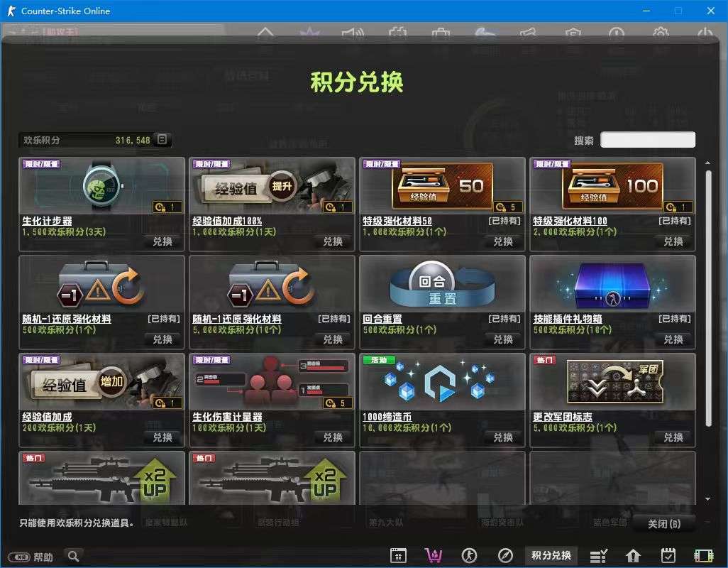Click the 帮助 help label at bottom left
This screenshot has width=728, height=568.
(43, 557)
